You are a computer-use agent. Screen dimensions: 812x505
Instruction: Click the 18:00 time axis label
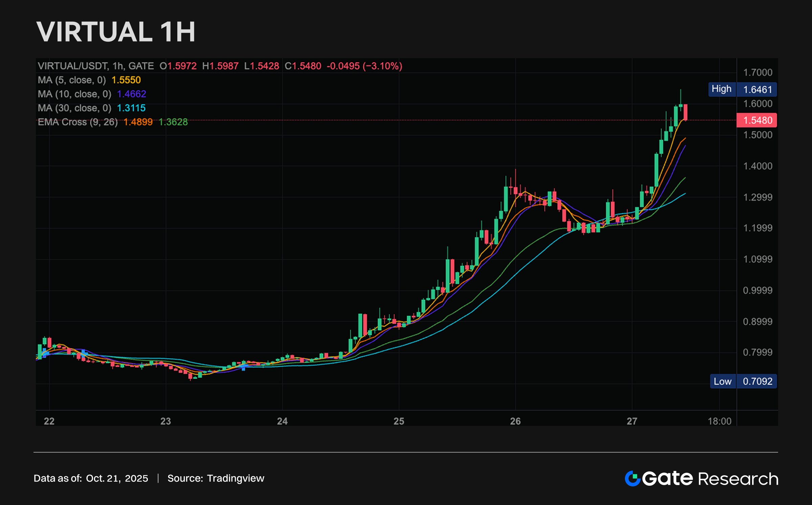tap(719, 421)
